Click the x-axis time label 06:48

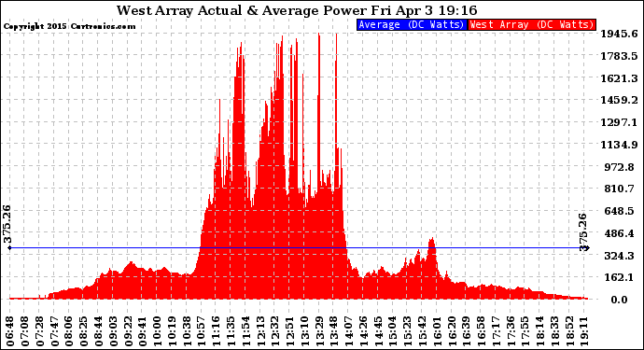(x=10, y=331)
